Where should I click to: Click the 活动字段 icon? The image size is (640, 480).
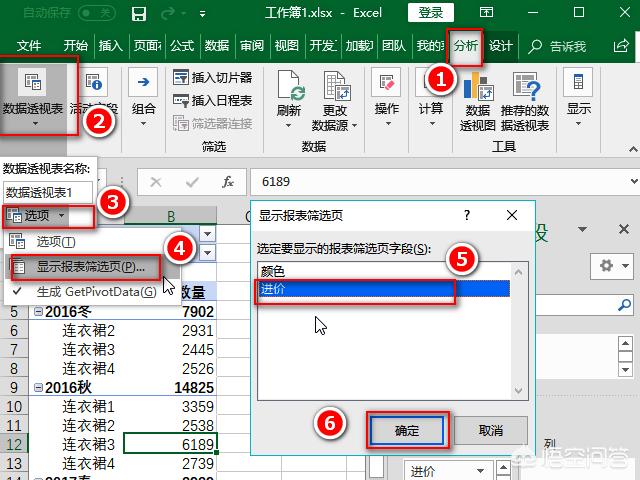click(94, 81)
